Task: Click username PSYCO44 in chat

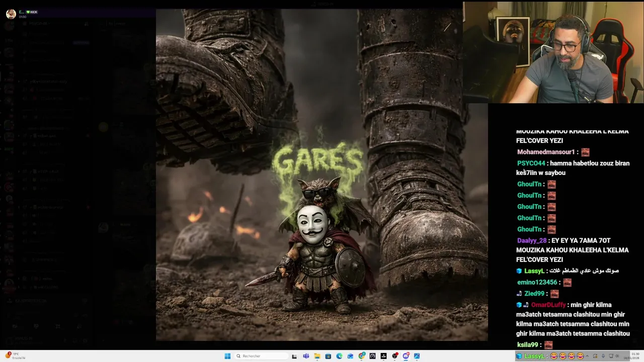Action: click(x=531, y=163)
